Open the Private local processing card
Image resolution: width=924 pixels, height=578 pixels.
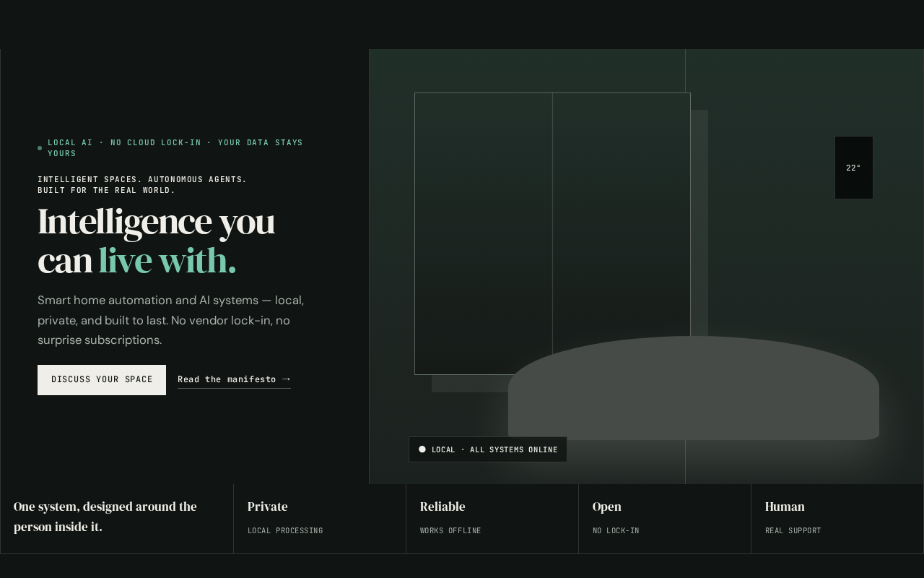[320, 519]
